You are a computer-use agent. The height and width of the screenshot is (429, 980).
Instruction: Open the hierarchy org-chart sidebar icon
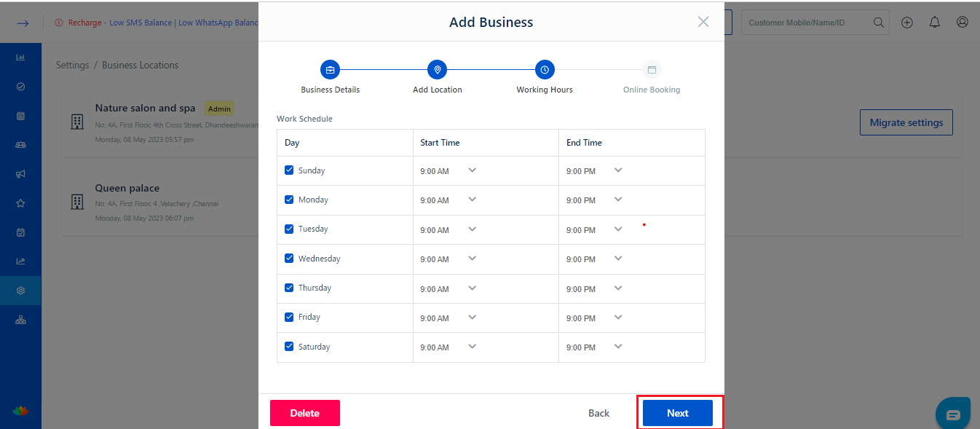coord(20,320)
